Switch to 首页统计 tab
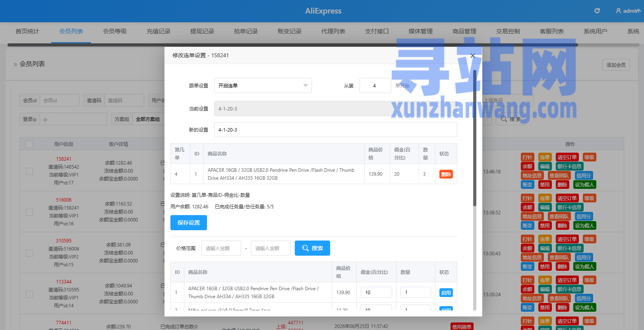644x330 pixels. 27,31
